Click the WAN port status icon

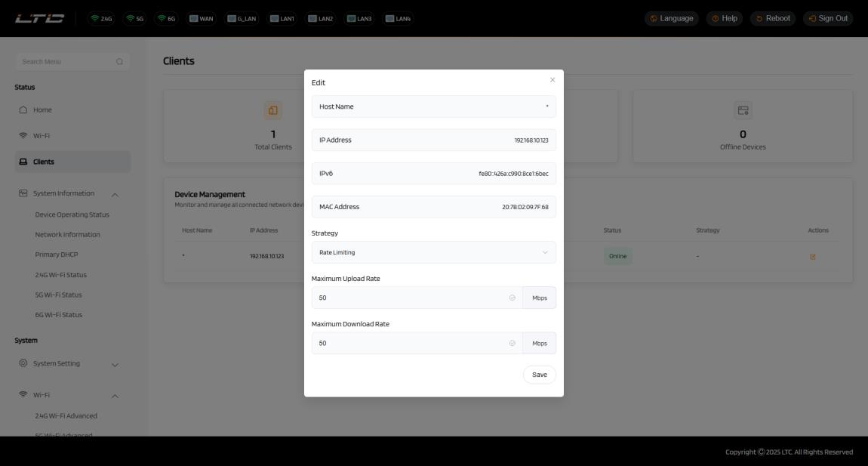202,19
